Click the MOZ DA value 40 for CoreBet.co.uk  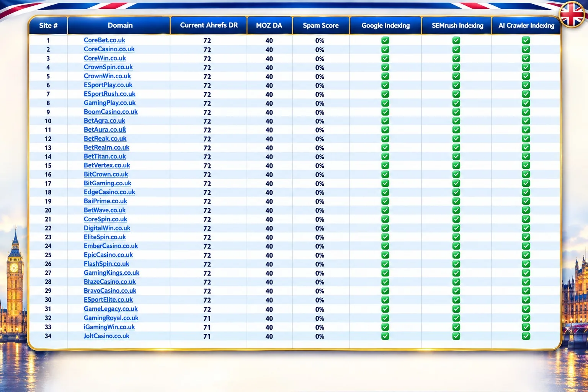point(269,41)
